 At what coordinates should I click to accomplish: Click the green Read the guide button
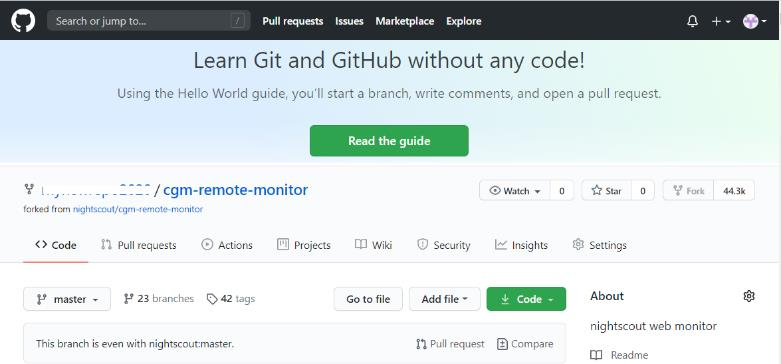389,141
